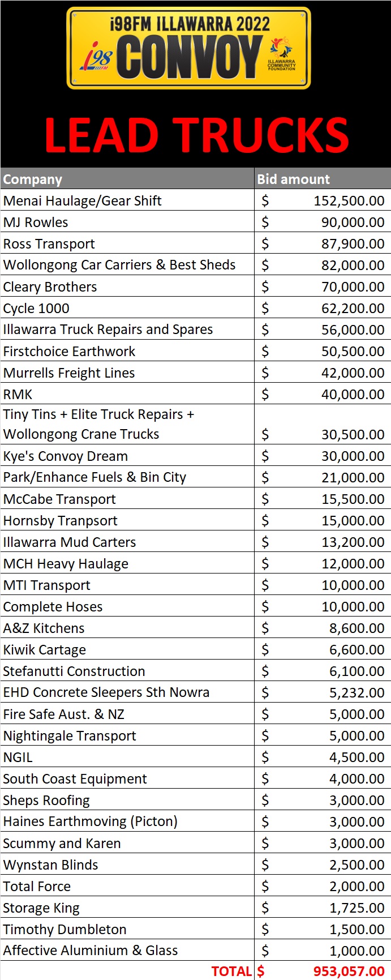Select the Menai Haulage/Gear Shift cell
Viewport: 391px width, 980px height.
pos(127,200)
